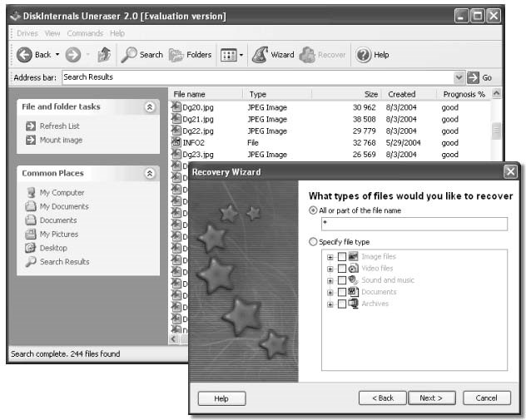Open the views dropdown arrow in toolbar

tap(241, 56)
